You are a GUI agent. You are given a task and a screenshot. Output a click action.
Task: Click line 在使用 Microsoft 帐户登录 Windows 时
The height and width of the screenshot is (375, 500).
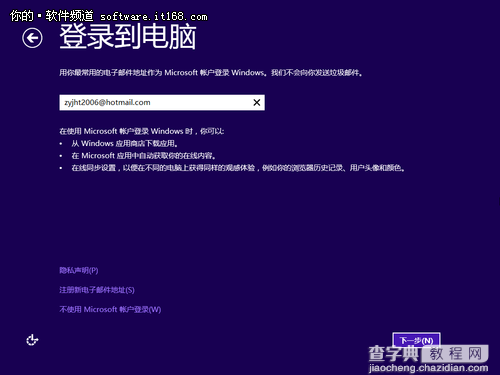(x=142, y=131)
